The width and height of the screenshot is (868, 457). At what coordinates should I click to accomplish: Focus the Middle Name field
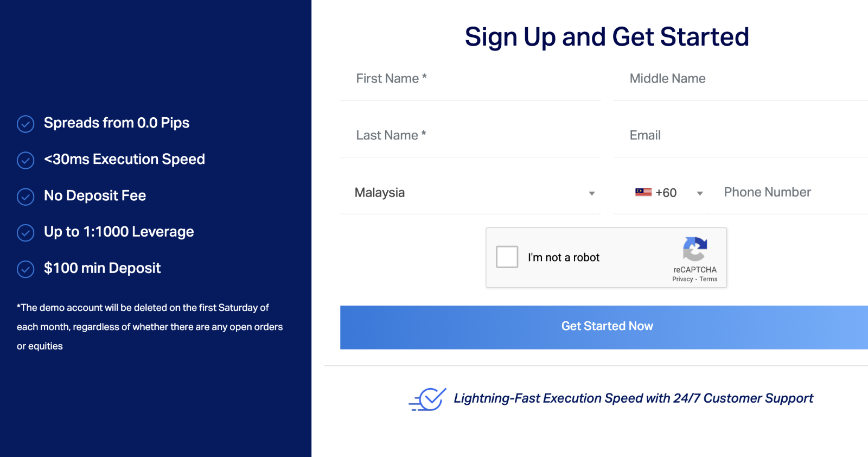point(741,79)
